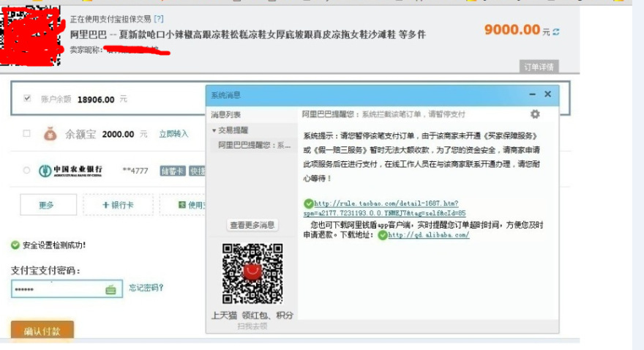Image resolution: width=644 pixels, height=350 pixels.
Task: Select the 阿里巴巴提醒您 message in list
Action: (x=254, y=145)
